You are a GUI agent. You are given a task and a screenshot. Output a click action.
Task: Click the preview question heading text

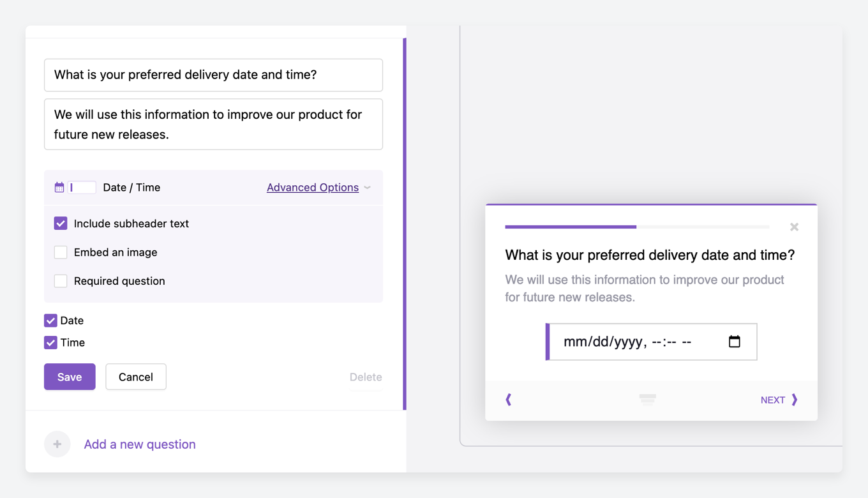pyautogui.click(x=650, y=255)
